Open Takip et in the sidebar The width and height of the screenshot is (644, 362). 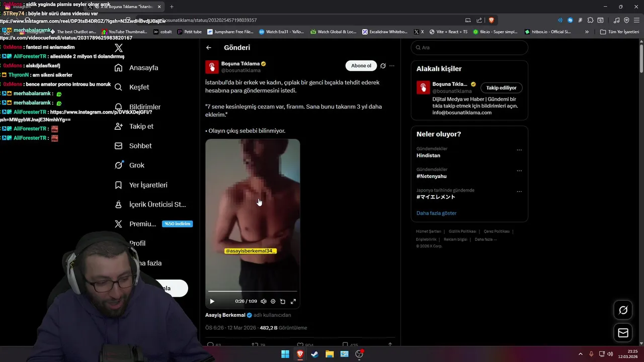pos(134,126)
